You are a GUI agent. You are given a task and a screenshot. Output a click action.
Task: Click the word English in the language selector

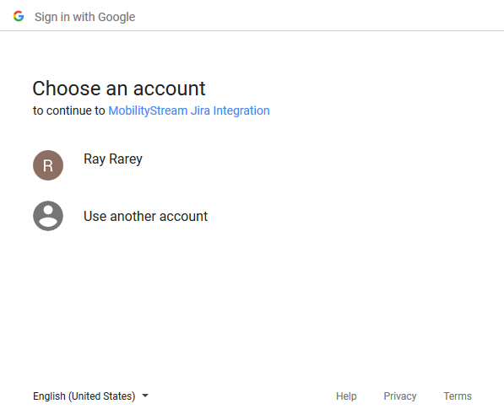(x=49, y=396)
